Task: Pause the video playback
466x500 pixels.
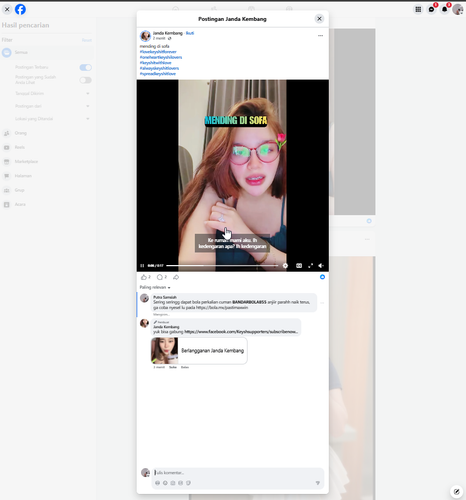Action: [x=142, y=266]
